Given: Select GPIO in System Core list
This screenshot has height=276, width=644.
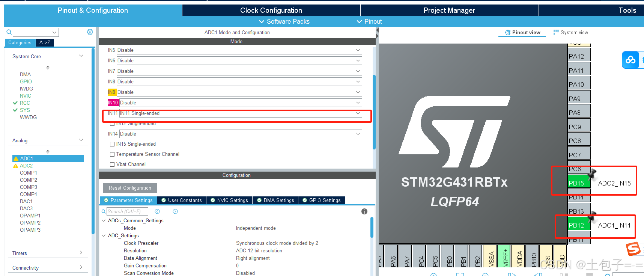Looking at the screenshot, I should (26, 81).
